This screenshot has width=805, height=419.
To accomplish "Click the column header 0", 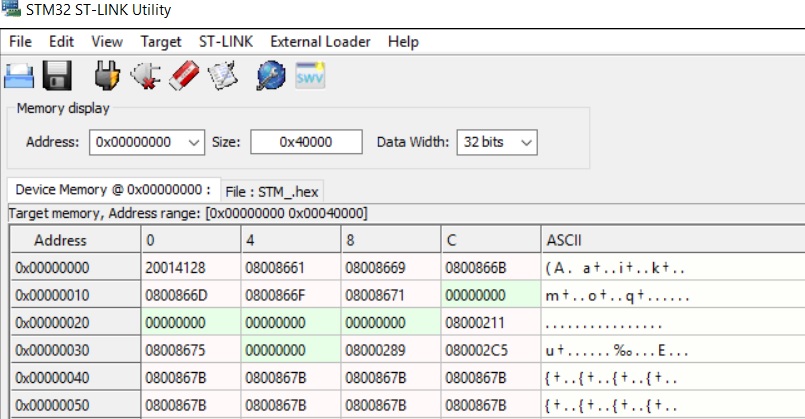I will (190, 240).
